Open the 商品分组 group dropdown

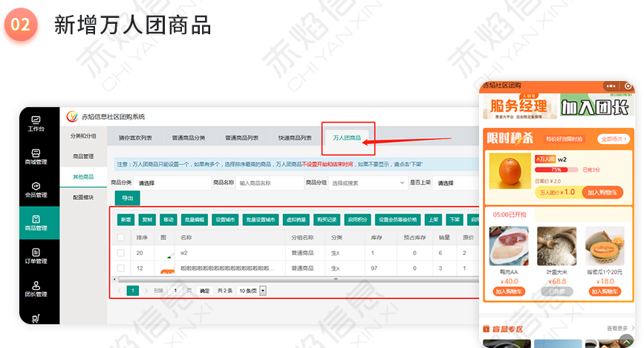tap(365, 182)
